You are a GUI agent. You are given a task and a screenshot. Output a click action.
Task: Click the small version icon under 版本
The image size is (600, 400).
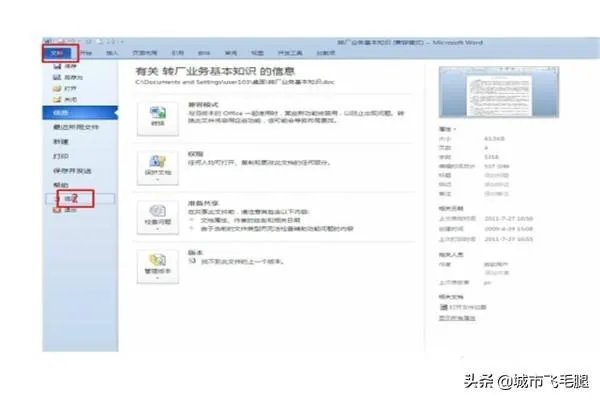(x=192, y=261)
